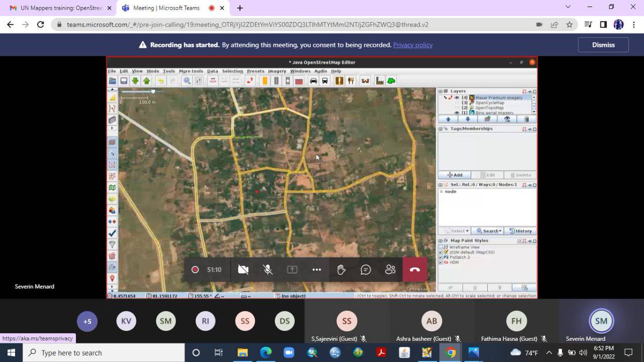644x362 pixels.
Task: Pick the castle historic preset icon
Action: (366, 81)
